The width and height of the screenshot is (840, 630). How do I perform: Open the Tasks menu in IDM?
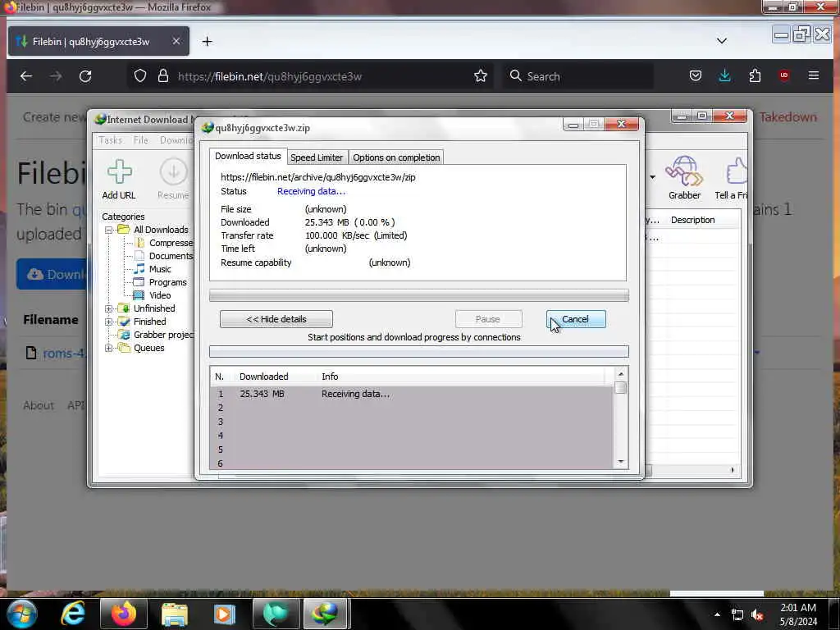111,139
